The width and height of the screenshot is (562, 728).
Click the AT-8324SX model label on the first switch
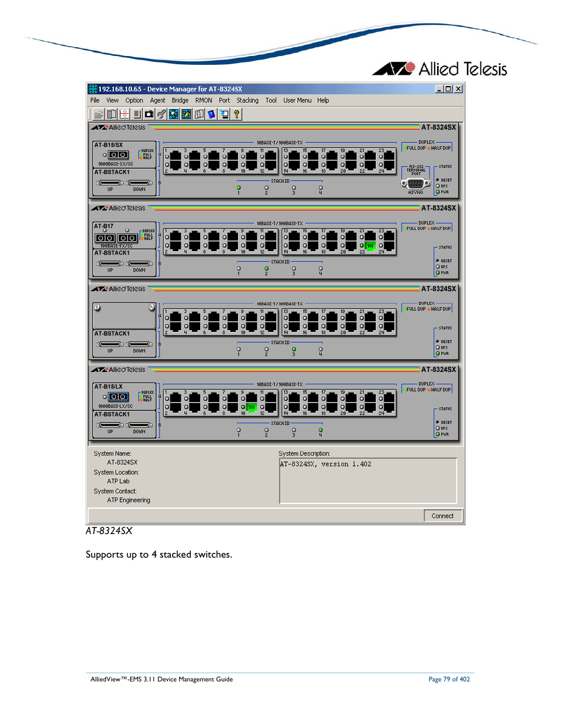point(438,127)
